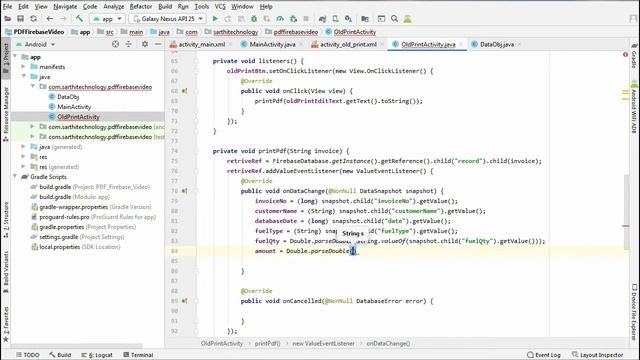Screen dimensions: 640x360
Task: Expand the java (generated) folder
Action: pyautogui.click(x=23, y=147)
